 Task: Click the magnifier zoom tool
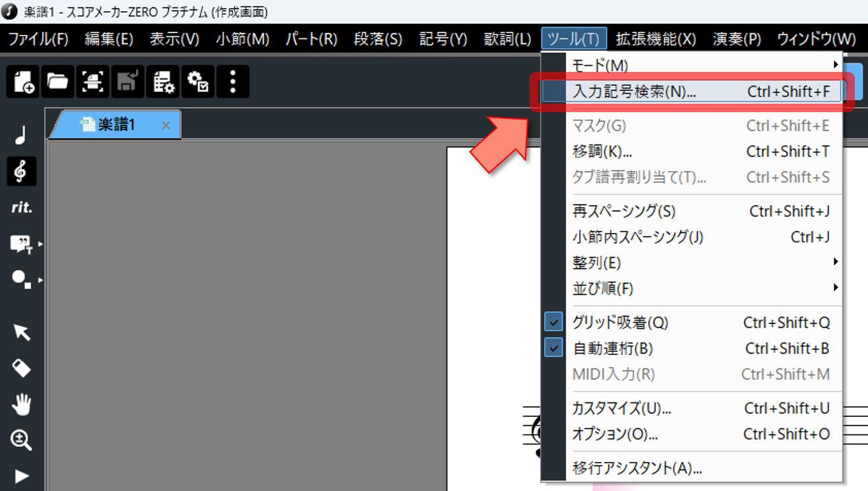pyautogui.click(x=21, y=440)
